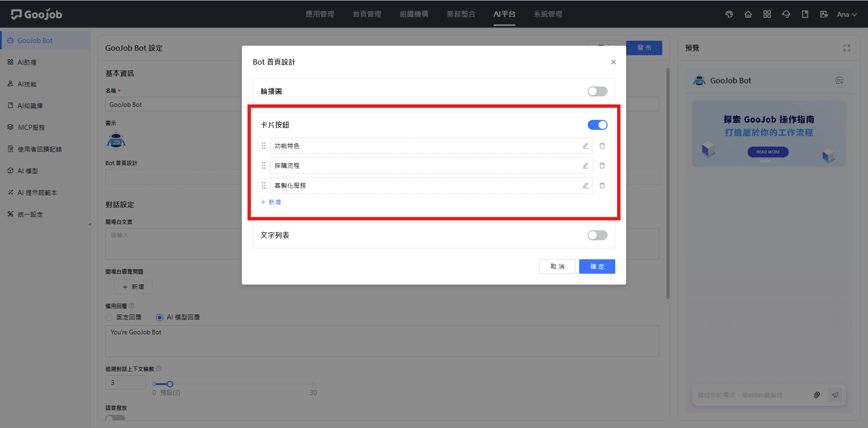Go to AI助理 in the sidebar

click(46, 62)
